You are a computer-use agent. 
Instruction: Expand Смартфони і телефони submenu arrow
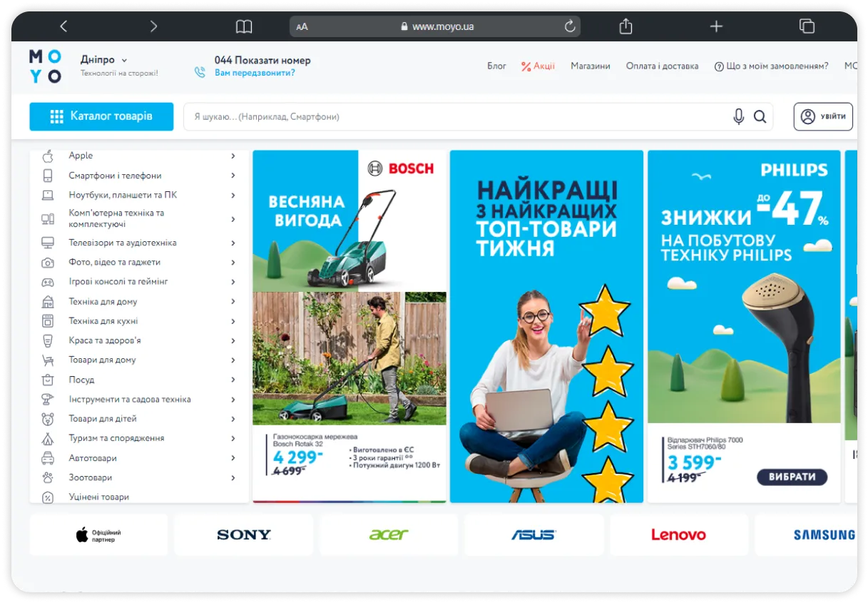click(x=233, y=176)
